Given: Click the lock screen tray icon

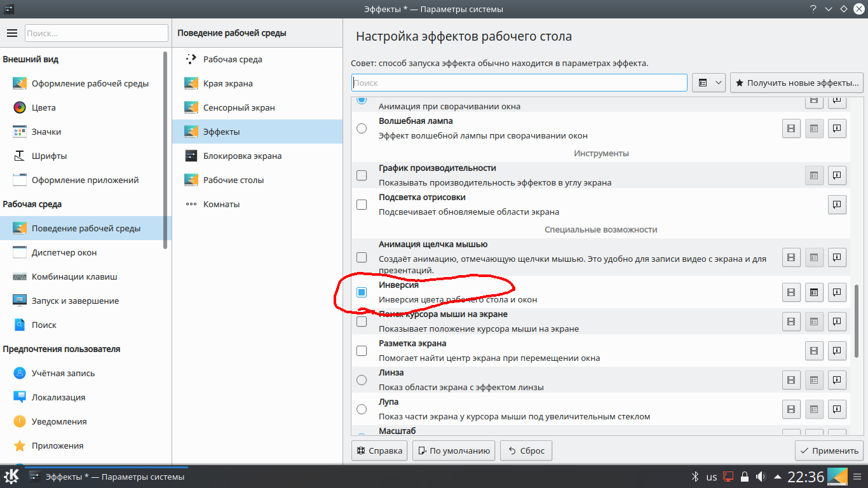Looking at the screenshot, I should click(744, 477).
